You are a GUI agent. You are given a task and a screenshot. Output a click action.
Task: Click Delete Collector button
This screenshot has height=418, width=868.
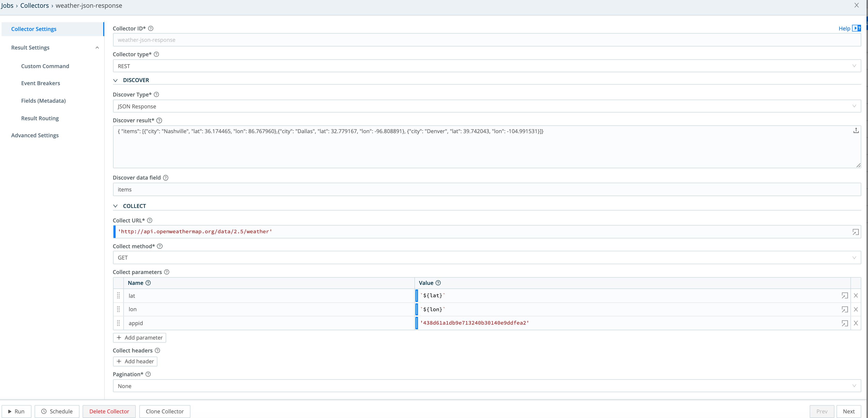(109, 411)
